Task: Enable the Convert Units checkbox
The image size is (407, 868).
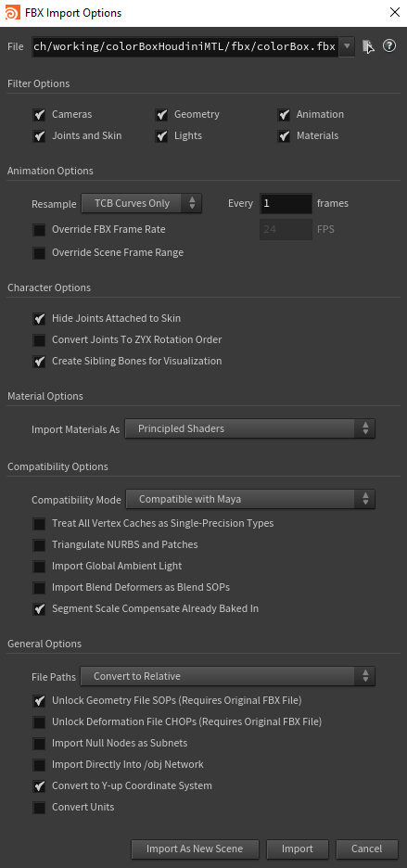Action: coord(39,808)
